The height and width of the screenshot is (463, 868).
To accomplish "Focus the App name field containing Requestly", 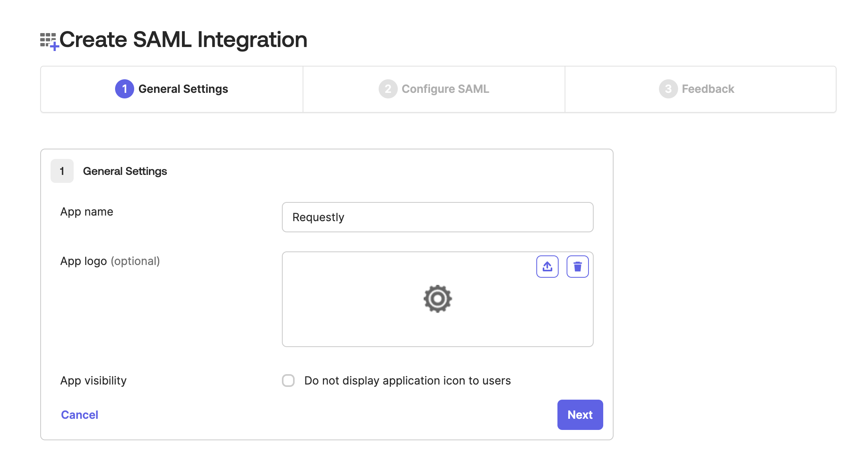I will point(437,217).
